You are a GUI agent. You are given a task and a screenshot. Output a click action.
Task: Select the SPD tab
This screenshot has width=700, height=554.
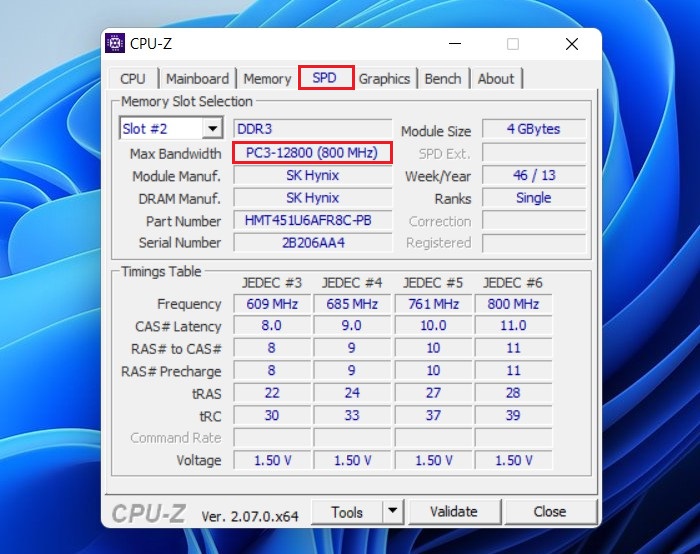coord(326,78)
